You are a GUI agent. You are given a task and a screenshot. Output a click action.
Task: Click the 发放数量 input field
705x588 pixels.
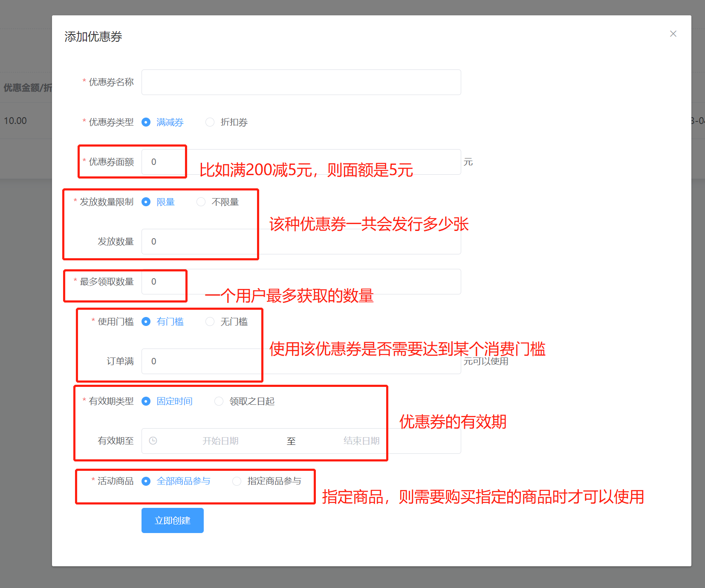[x=301, y=242]
